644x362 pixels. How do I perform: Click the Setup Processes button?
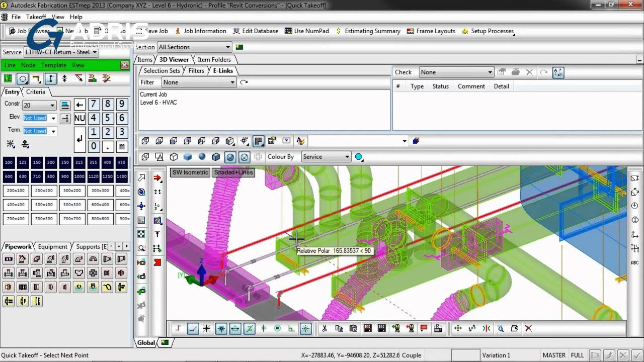point(487,31)
